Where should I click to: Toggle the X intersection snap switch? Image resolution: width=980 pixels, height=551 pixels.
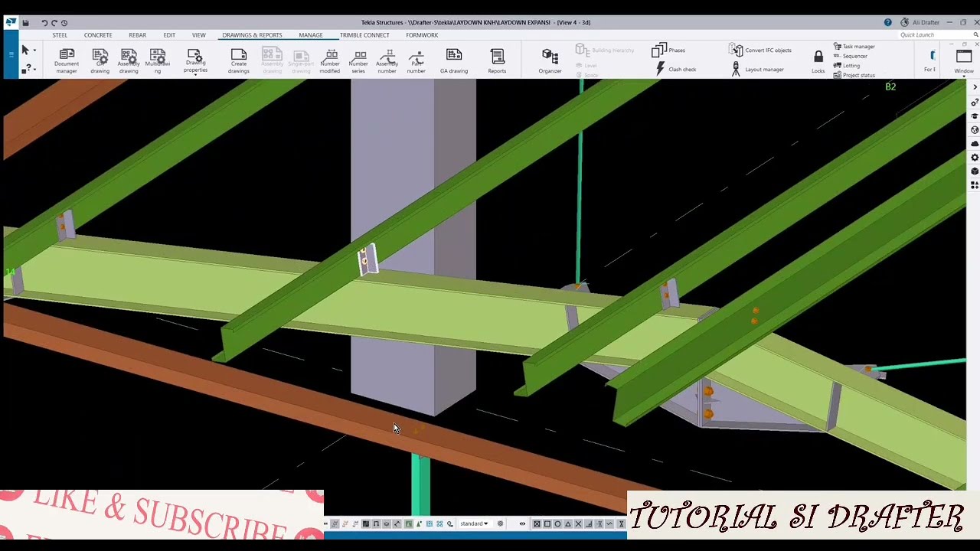pos(578,524)
